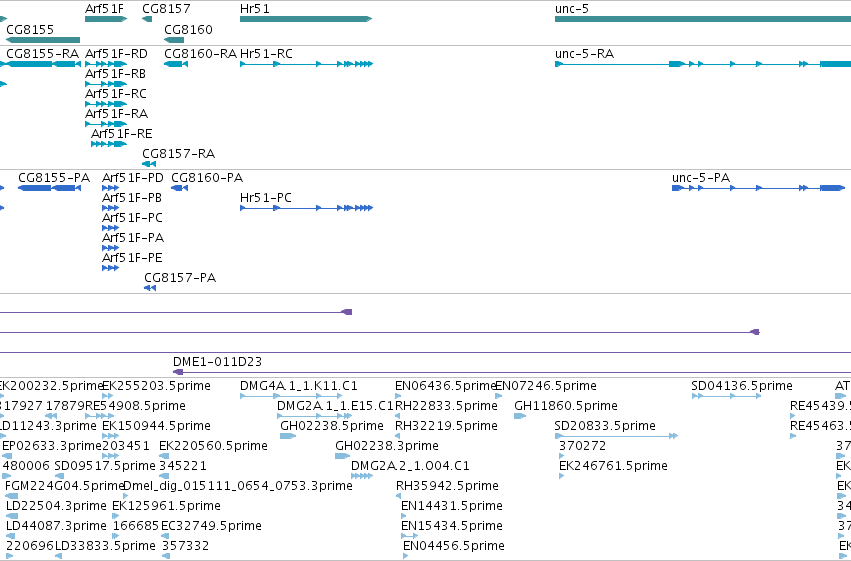
Task: Select transcript Arf51F-RC
Action: point(106,104)
